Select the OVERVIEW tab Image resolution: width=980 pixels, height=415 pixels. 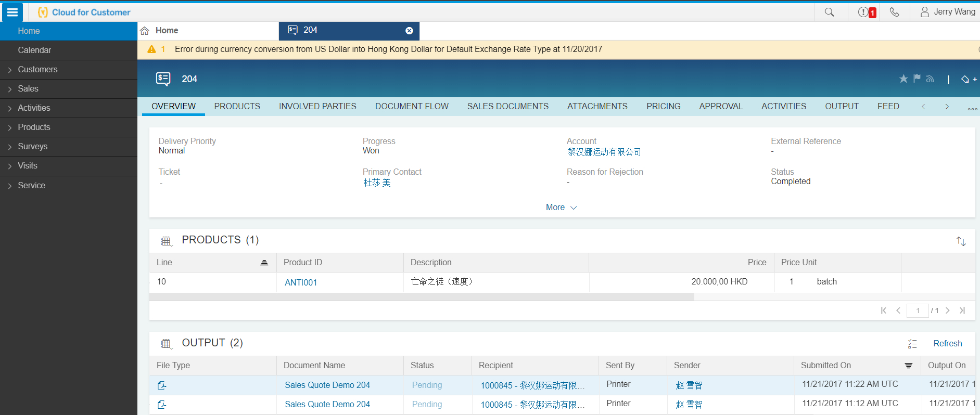(174, 106)
